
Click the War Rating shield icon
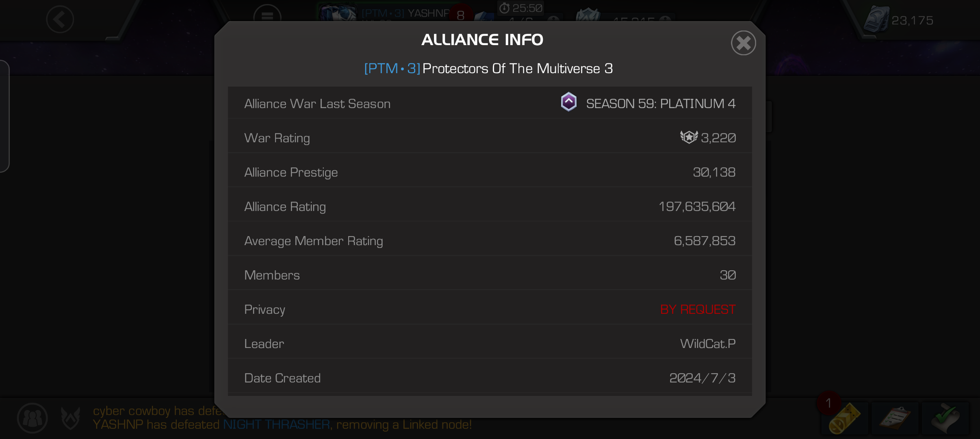689,137
